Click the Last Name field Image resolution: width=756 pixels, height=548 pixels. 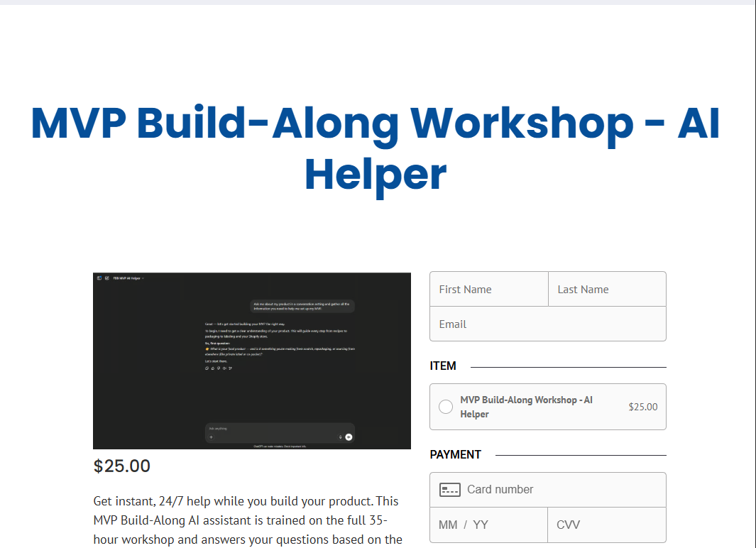[x=607, y=289]
